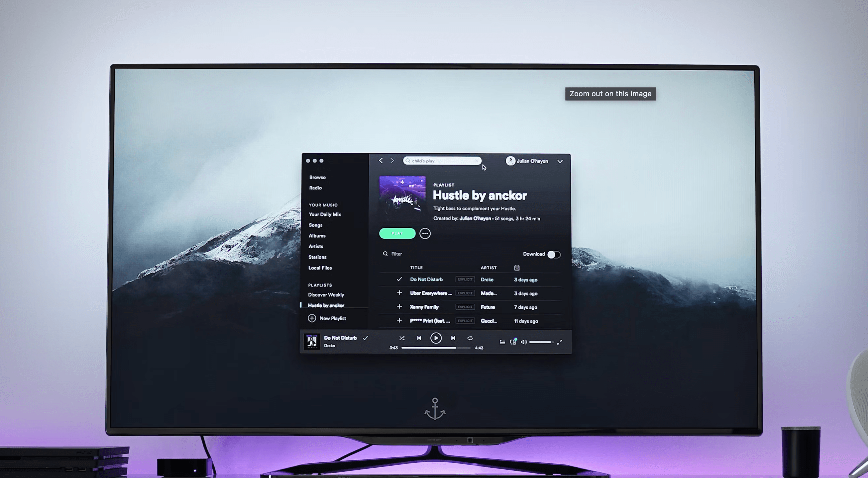Click the columns/grid icon next to ARTIST header
868x478 pixels.
(516, 267)
